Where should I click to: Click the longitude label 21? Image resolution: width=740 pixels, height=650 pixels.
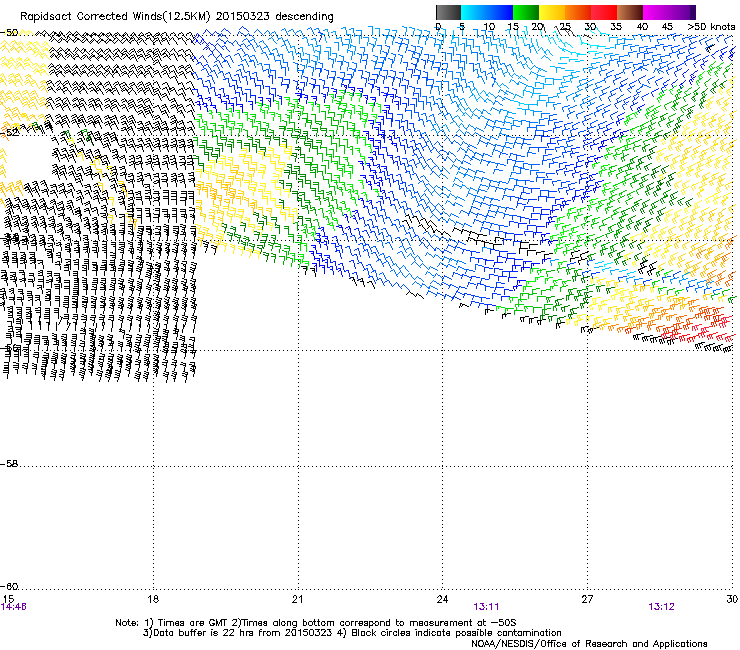tap(297, 599)
